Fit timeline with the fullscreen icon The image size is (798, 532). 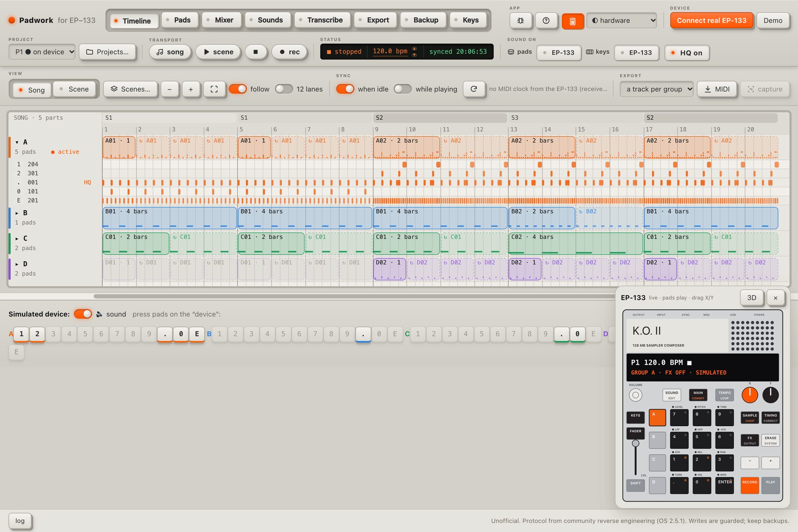pos(214,89)
